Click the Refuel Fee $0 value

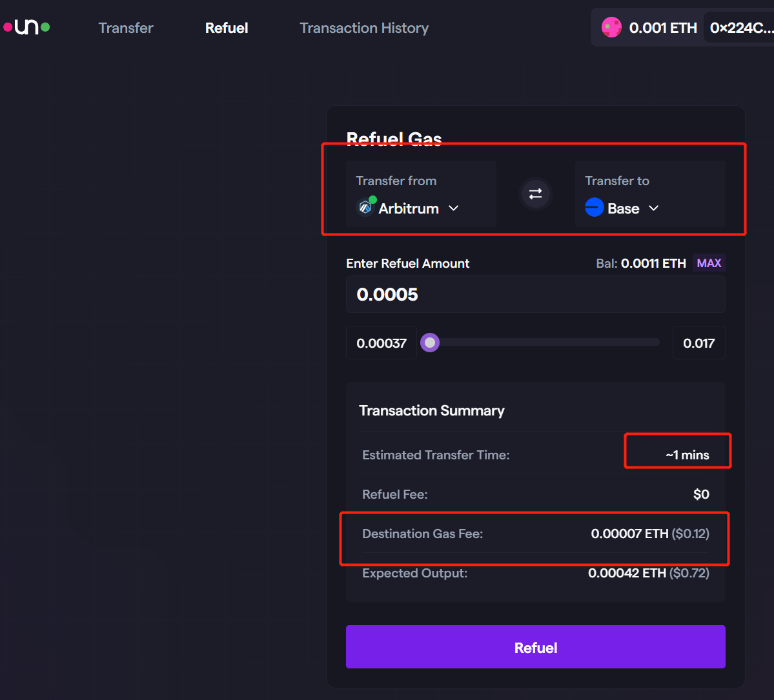point(701,494)
